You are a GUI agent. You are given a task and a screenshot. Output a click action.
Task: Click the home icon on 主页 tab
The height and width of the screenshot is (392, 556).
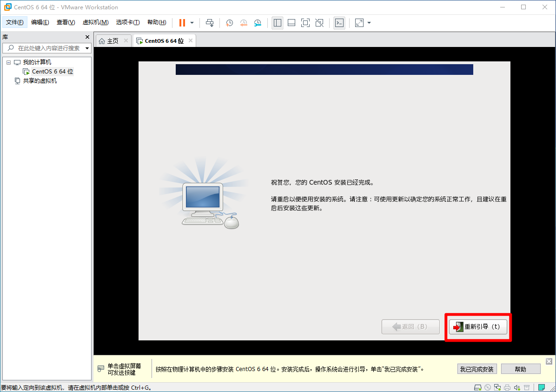click(x=102, y=41)
